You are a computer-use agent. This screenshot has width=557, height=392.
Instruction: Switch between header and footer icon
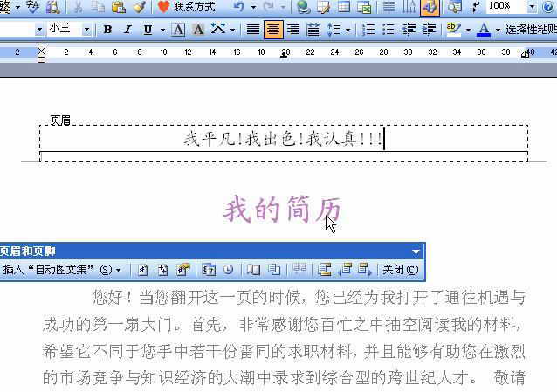(324, 270)
